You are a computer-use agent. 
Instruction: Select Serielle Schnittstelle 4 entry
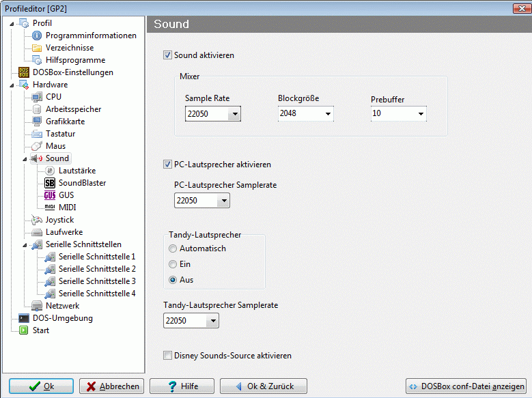tap(97, 294)
